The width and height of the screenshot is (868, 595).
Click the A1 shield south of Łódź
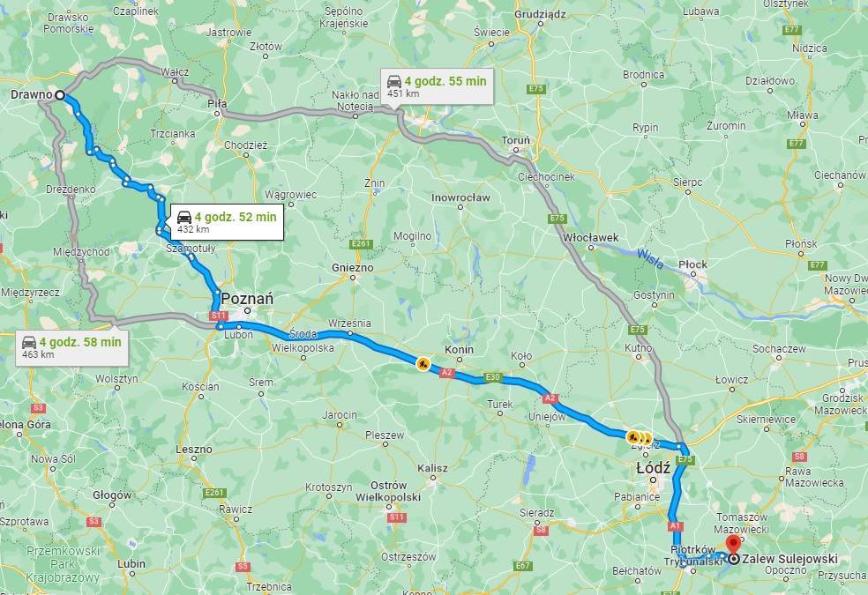point(674,526)
